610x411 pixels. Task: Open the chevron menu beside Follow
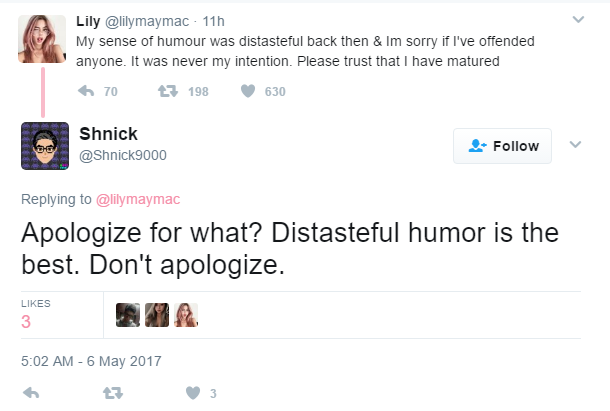pyautogui.click(x=575, y=144)
